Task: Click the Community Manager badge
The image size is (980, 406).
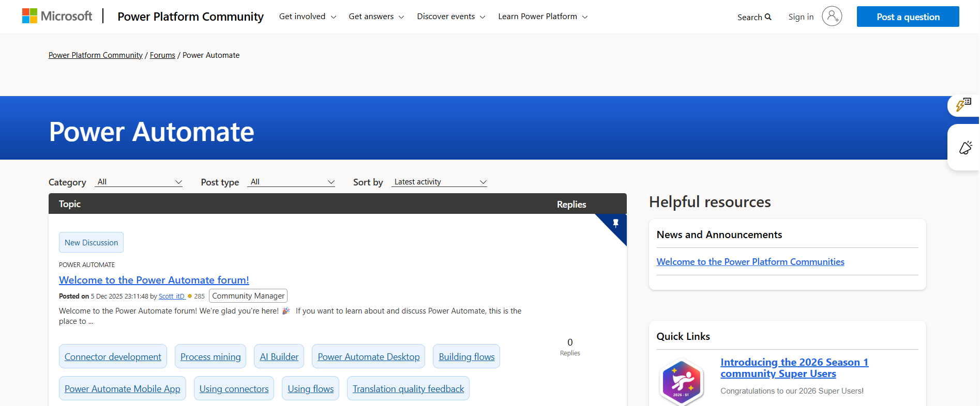Action: [248, 296]
